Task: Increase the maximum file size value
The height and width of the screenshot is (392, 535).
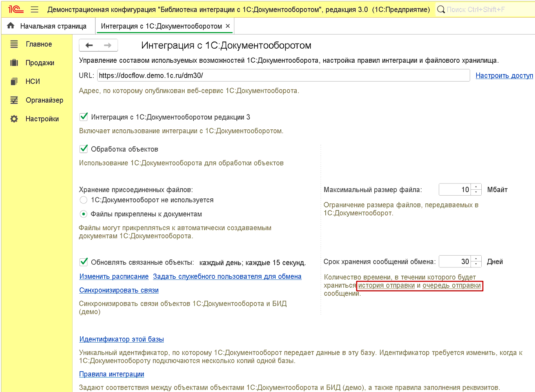Action: (476, 187)
